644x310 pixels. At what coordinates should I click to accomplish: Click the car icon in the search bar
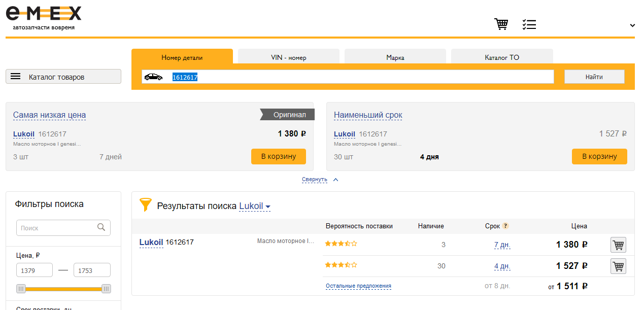coord(153,77)
